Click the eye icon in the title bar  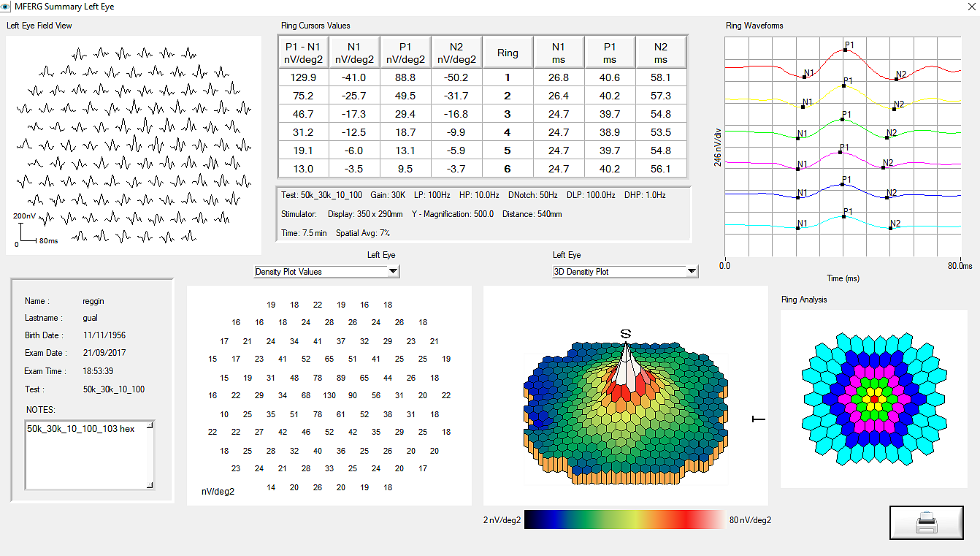[7, 7]
